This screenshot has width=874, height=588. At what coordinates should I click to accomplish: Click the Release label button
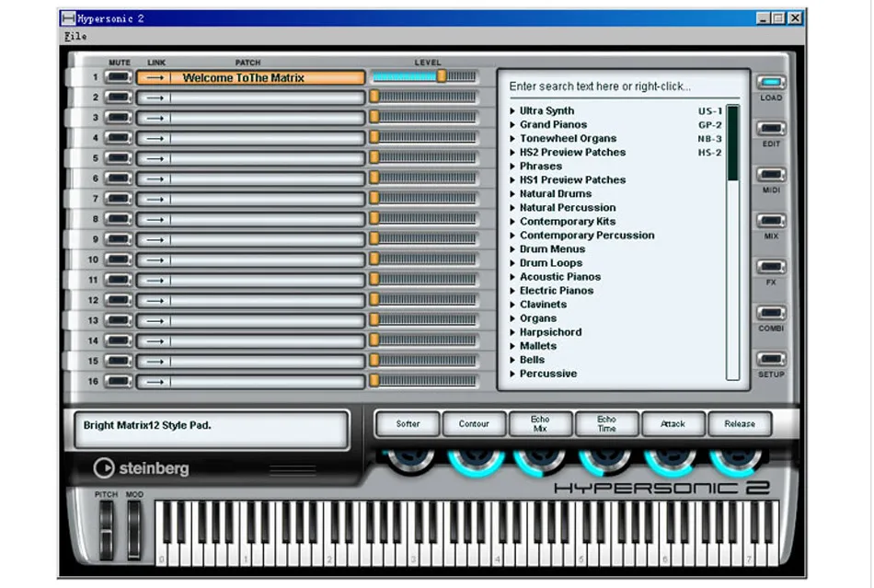740,424
